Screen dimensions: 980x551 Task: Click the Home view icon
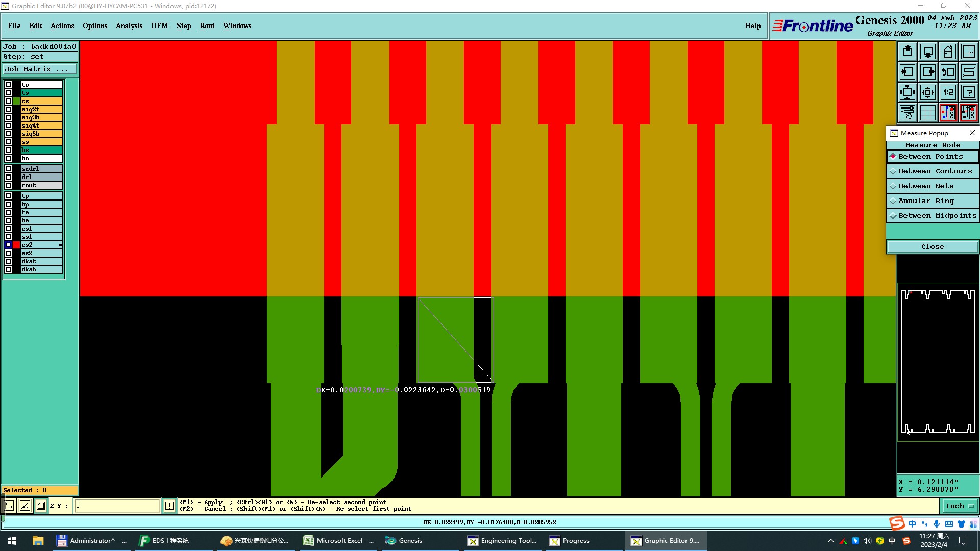[948, 52]
